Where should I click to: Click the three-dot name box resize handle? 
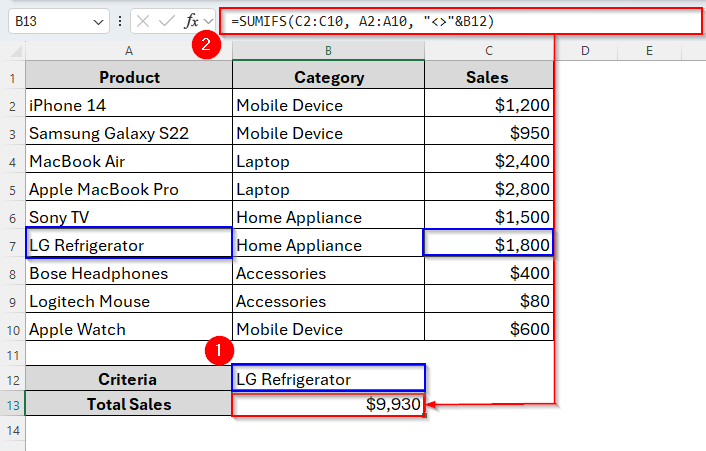(121, 20)
